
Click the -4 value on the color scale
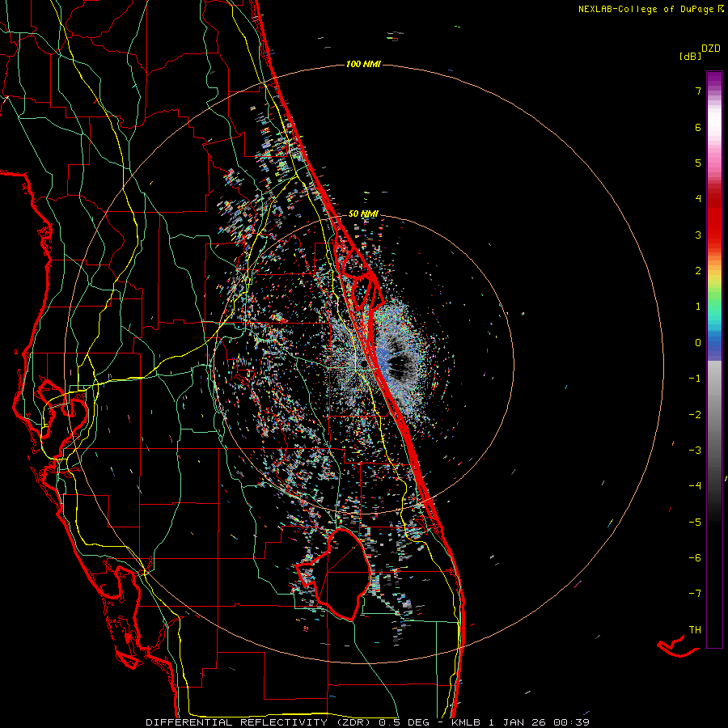(x=695, y=486)
